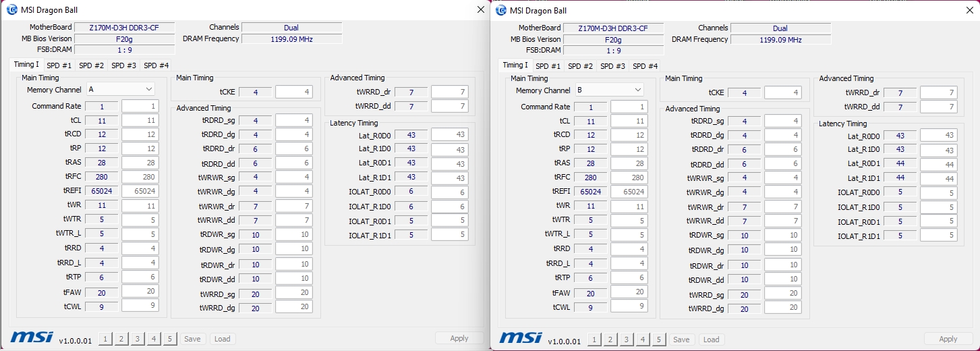The image size is (980, 351).
Task: Edit tWRRD_dr input field in left window
Action: click(x=450, y=92)
